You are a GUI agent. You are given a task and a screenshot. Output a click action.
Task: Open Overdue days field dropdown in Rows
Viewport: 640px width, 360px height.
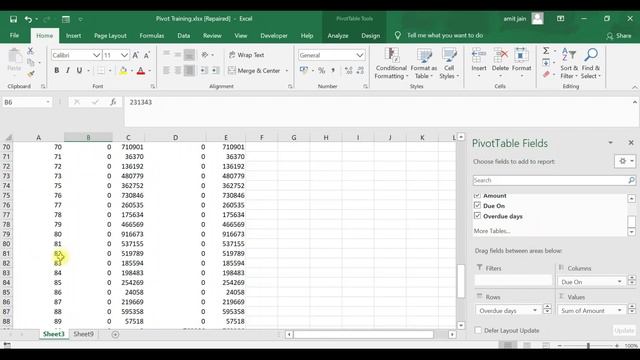click(x=535, y=310)
